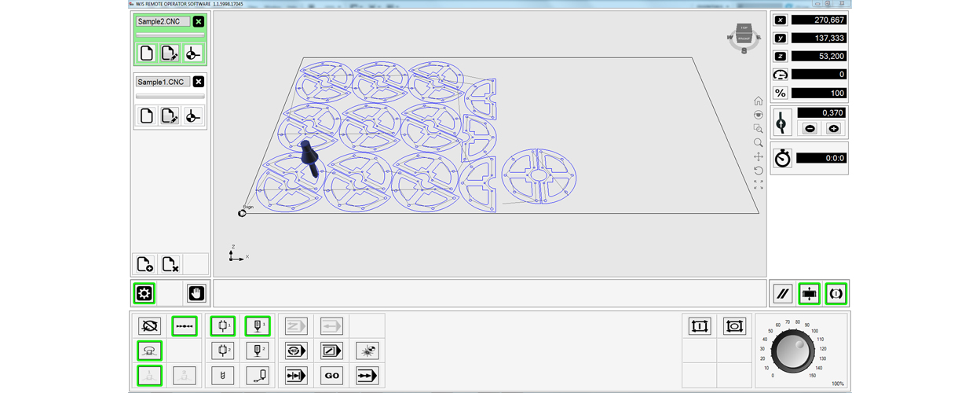Screen dimensions: 980x393
Task: Click the undo view rotation arrow
Action: (758, 171)
